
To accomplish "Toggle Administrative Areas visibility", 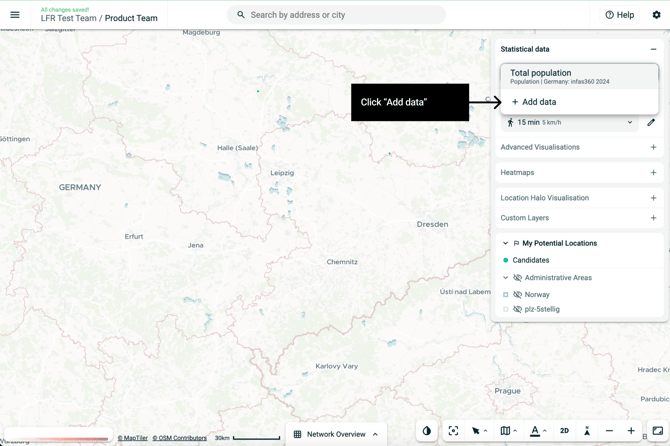I will (x=518, y=278).
